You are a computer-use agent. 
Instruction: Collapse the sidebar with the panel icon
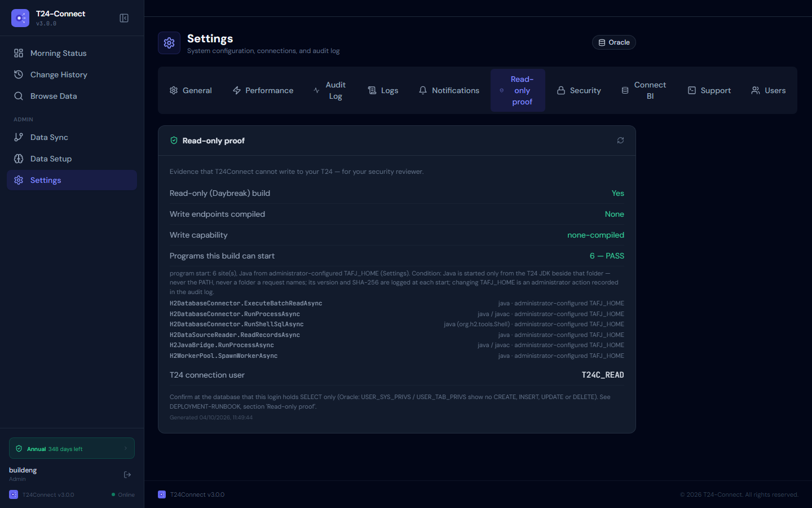(124, 18)
